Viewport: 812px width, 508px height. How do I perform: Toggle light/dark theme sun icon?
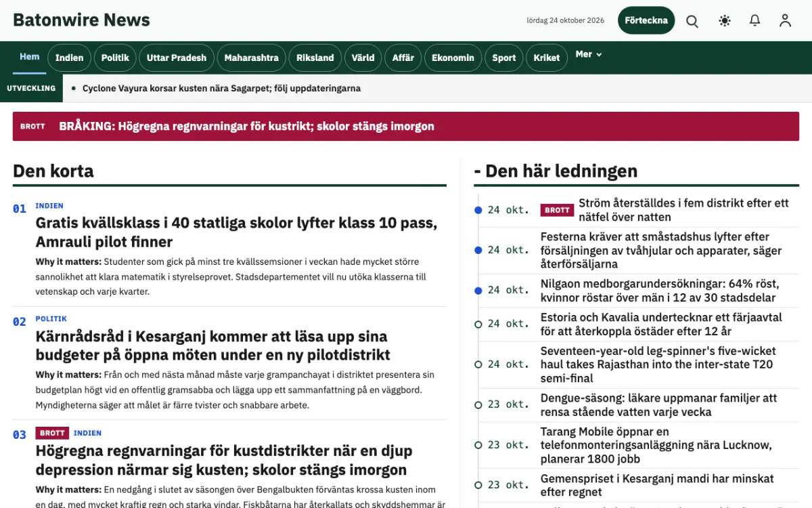click(x=725, y=20)
